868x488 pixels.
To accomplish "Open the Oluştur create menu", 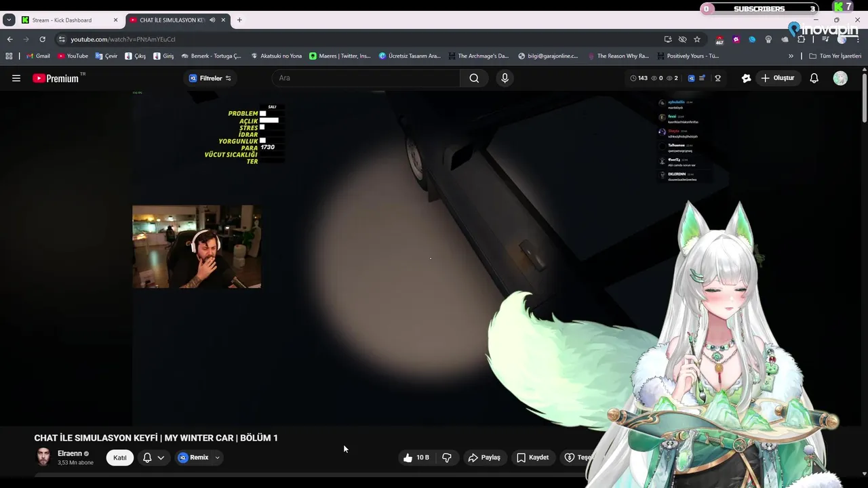I will (777, 78).
